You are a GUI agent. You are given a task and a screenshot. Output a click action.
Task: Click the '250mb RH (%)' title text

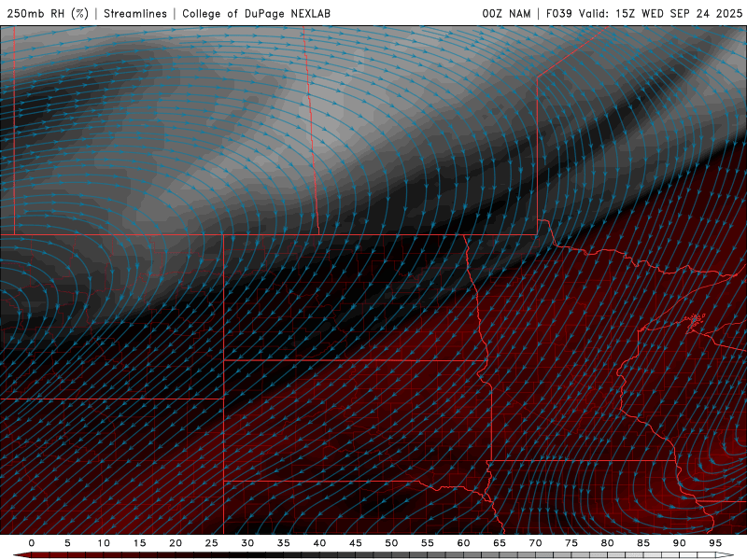click(x=48, y=14)
